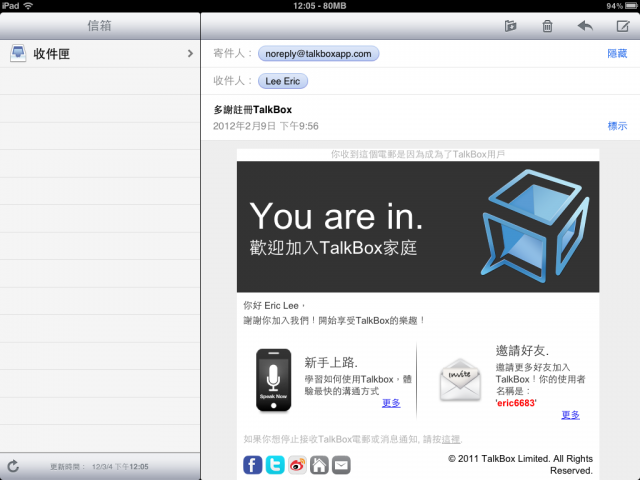Viewport: 640px width, 480px height.
Task: Tap 標示 to mark message
Action: 617,126
